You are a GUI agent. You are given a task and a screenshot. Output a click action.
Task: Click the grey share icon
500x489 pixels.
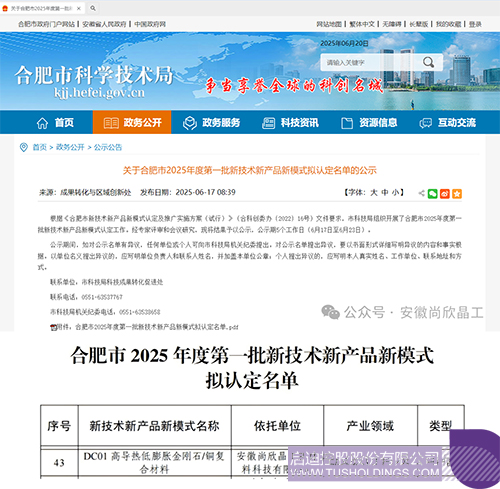point(422,193)
